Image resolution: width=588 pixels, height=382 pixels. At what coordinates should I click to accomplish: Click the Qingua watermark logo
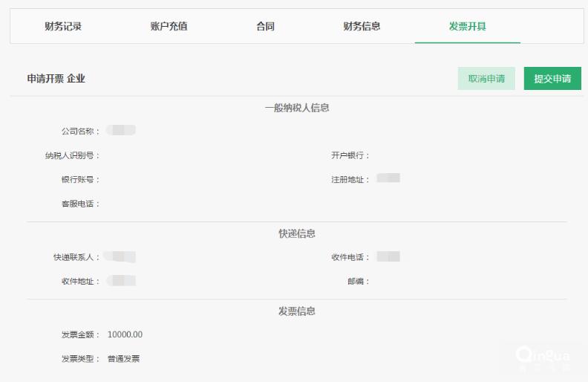(544, 357)
